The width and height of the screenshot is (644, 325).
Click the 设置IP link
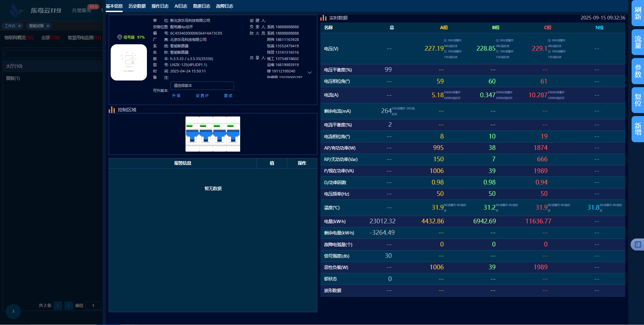pyautogui.click(x=202, y=96)
